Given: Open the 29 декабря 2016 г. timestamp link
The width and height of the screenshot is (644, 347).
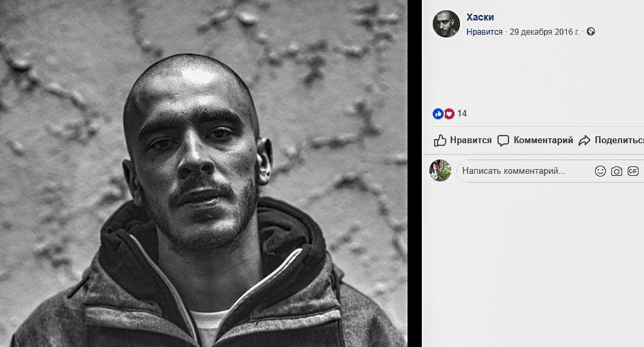Looking at the screenshot, I should [545, 32].
